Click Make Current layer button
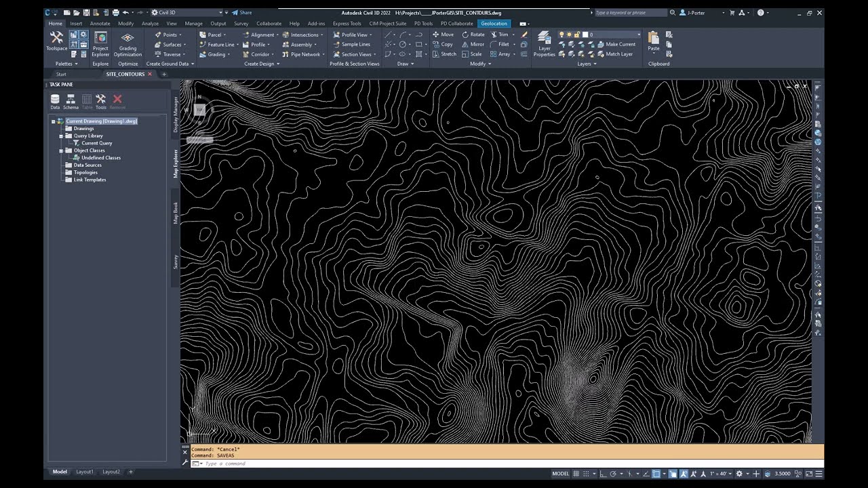This screenshot has width=868, height=488. 616,44
